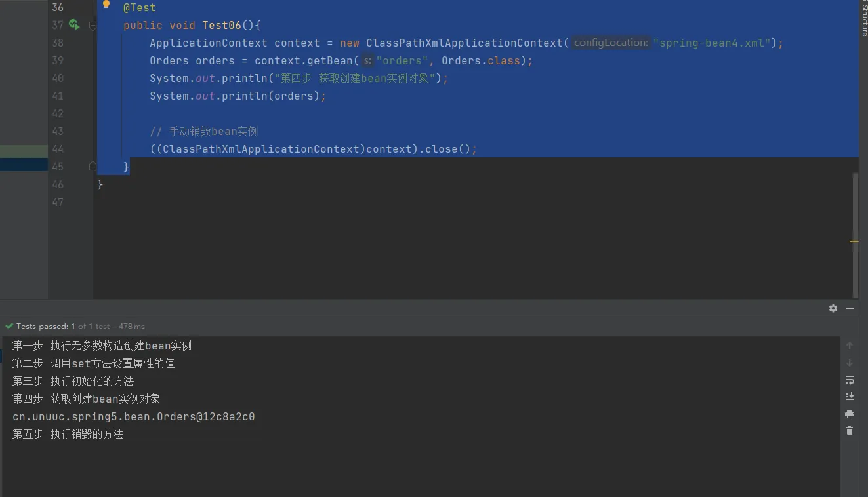This screenshot has height=497, width=868.
Task: Click the class closing brace on line 46
Action: pyautogui.click(x=100, y=184)
